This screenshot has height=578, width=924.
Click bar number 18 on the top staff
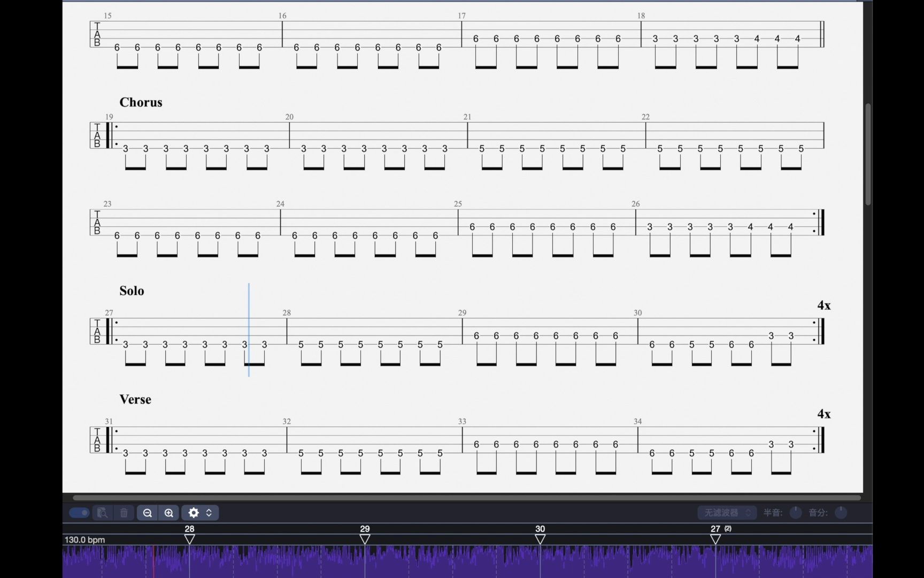[641, 16]
